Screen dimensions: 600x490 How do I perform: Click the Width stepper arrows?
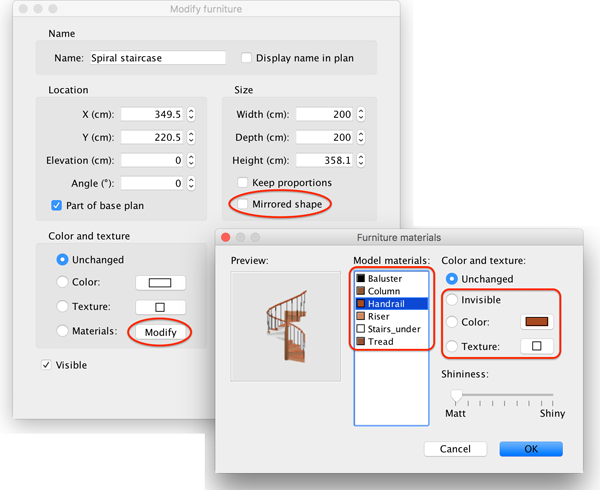[x=361, y=114]
